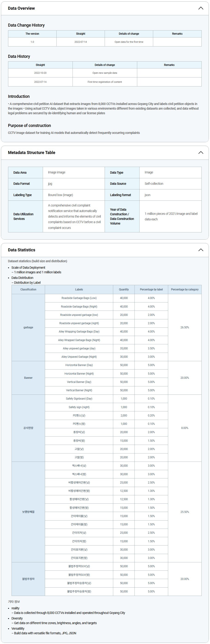Image resolution: width=210 pixels, height=644 pixels.
Task: Click the Safety Signboard (Day) label
Action: 79,399
